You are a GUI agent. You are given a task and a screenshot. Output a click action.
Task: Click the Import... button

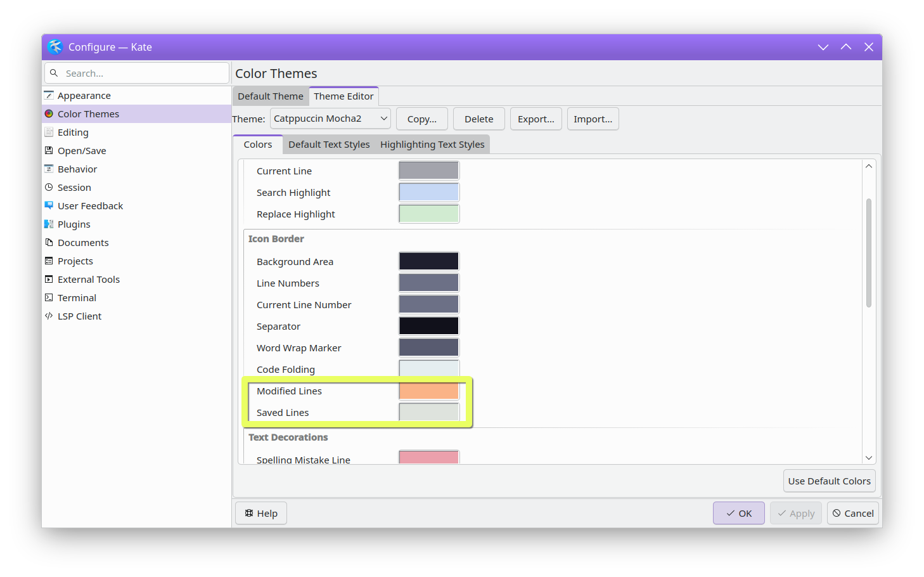pos(593,119)
